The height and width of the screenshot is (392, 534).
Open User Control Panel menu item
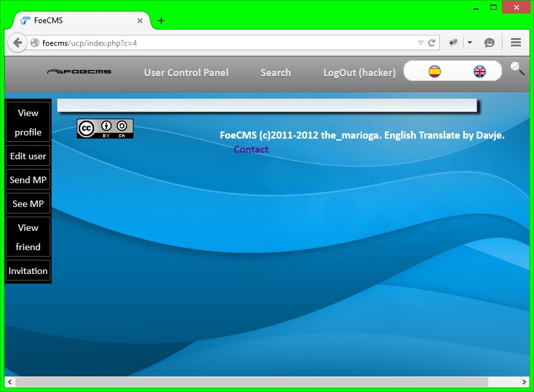coord(186,73)
